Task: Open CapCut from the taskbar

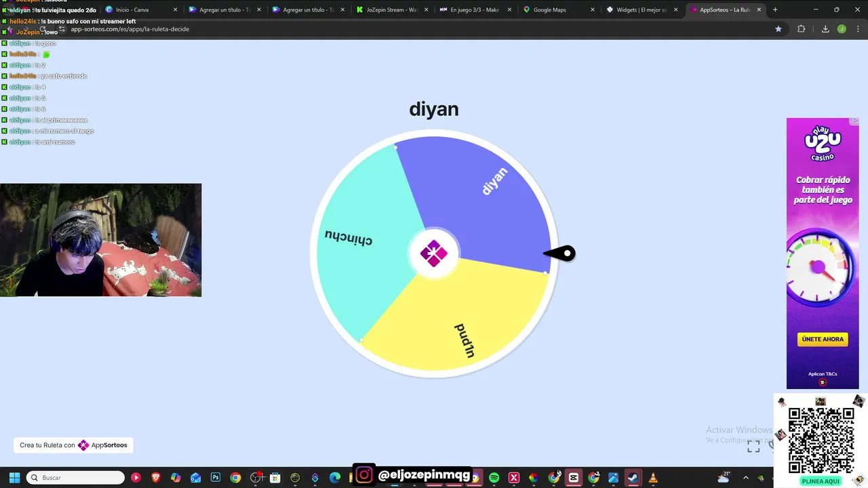Action: click(x=574, y=478)
